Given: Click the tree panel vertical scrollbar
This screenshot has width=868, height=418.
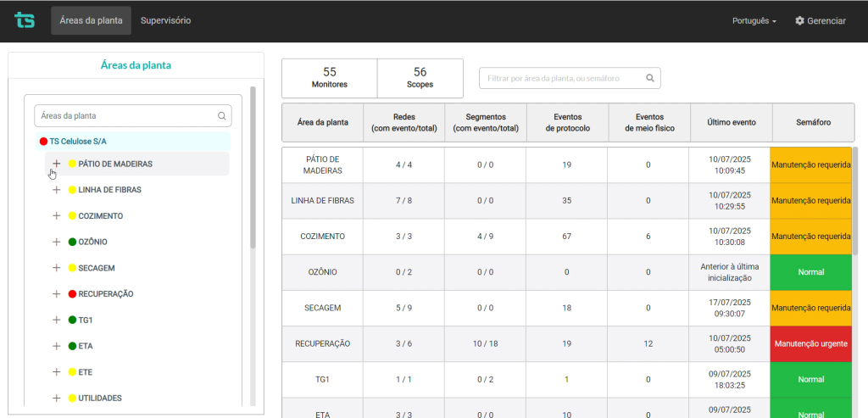Looking at the screenshot, I should point(253,170).
